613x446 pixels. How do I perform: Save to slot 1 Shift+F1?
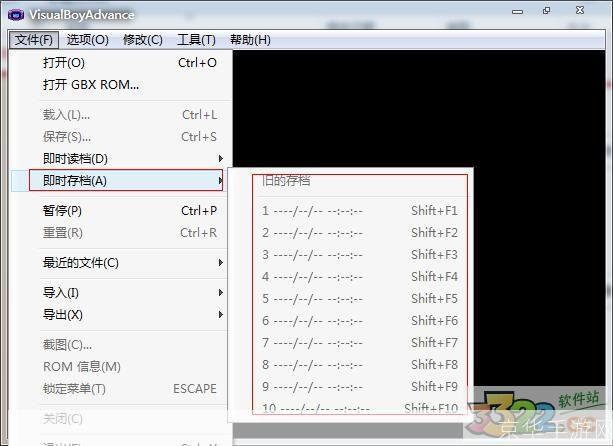point(351,211)
